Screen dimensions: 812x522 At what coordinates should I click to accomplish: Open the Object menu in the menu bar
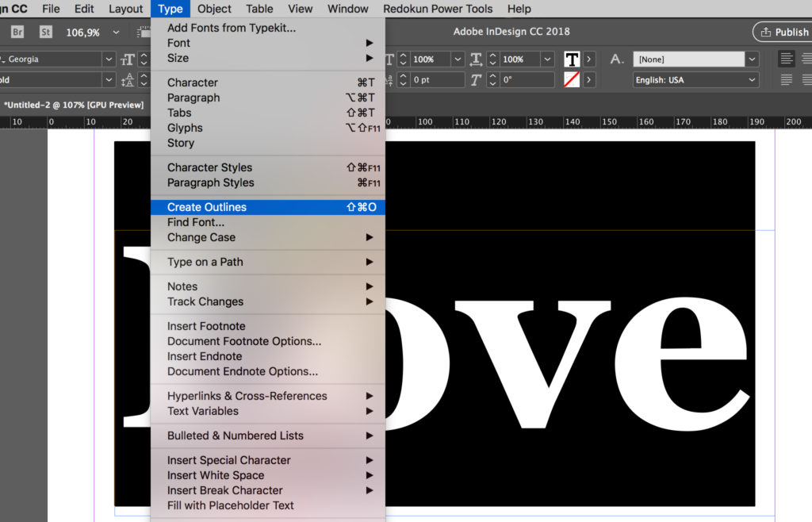tap(214, 9)
